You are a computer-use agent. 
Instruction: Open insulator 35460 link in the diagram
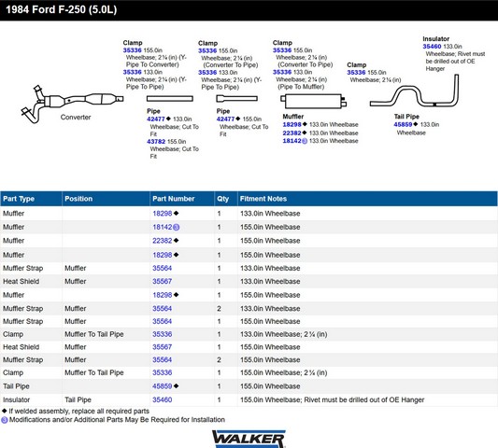coord(432,47)
